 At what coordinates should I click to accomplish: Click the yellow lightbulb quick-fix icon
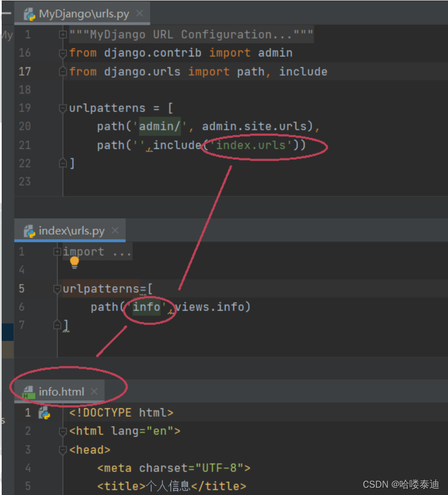coord(74,262)
